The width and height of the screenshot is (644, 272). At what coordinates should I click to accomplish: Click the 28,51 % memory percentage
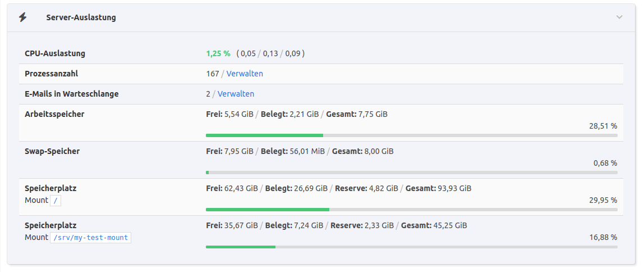pos(603,126)
